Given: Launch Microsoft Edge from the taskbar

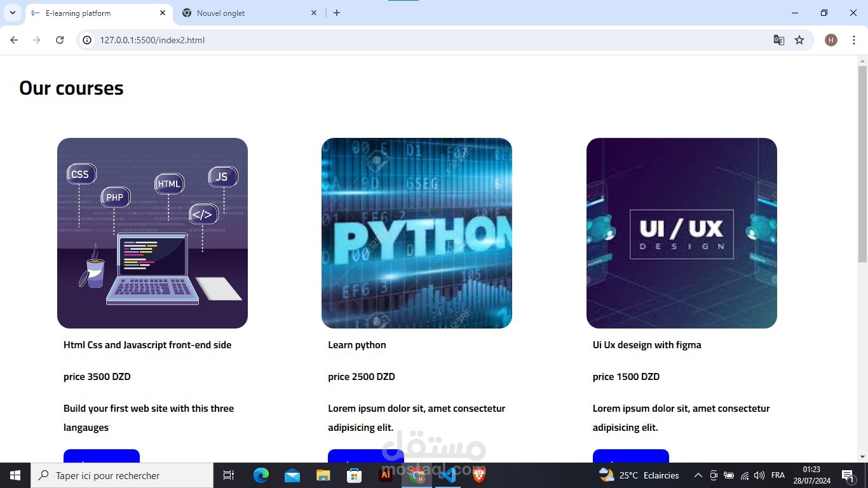Looking at the screenshot, I should (x=261, y=475).
